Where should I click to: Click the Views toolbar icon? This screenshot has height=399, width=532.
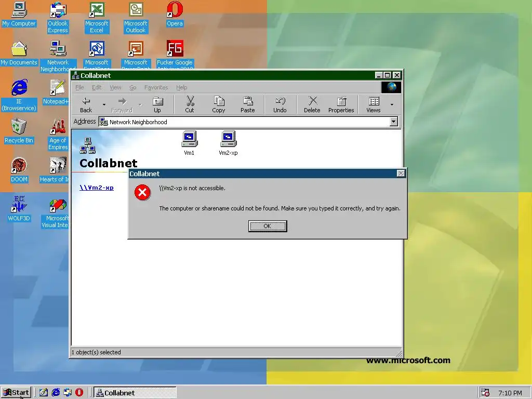374,101
